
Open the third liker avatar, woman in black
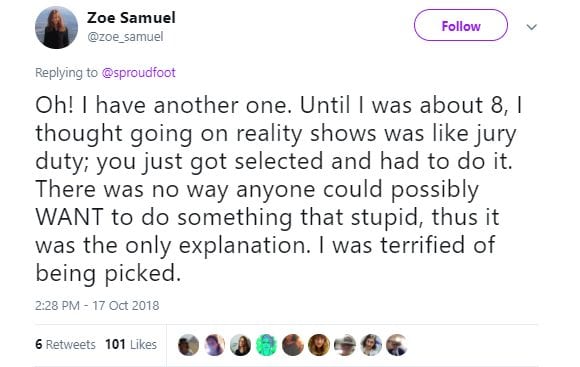coord(240,345)
